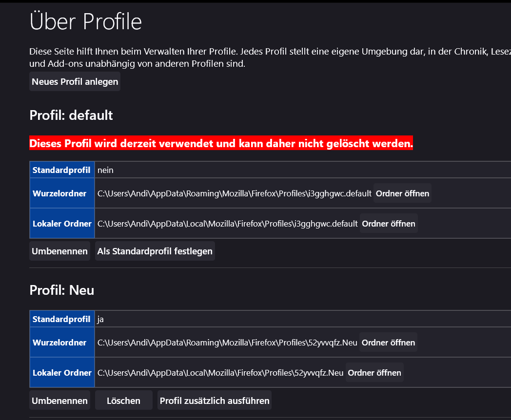The image size is (511, 420).
Task: Click 'Lokaler Ordner' label in default profile table
Action: pyautogui.click(x=62, y=224)
